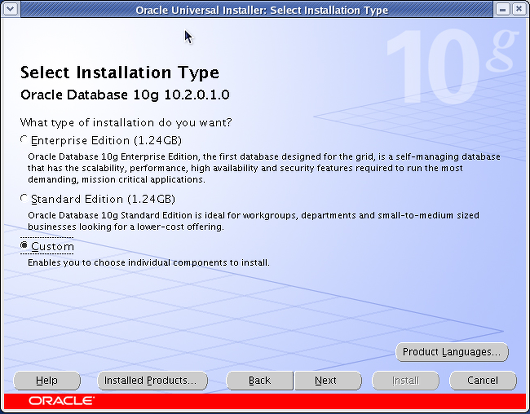Select the Custom installation radio button
The width and height of the screenshot is (530, 414).
point(24,245)
